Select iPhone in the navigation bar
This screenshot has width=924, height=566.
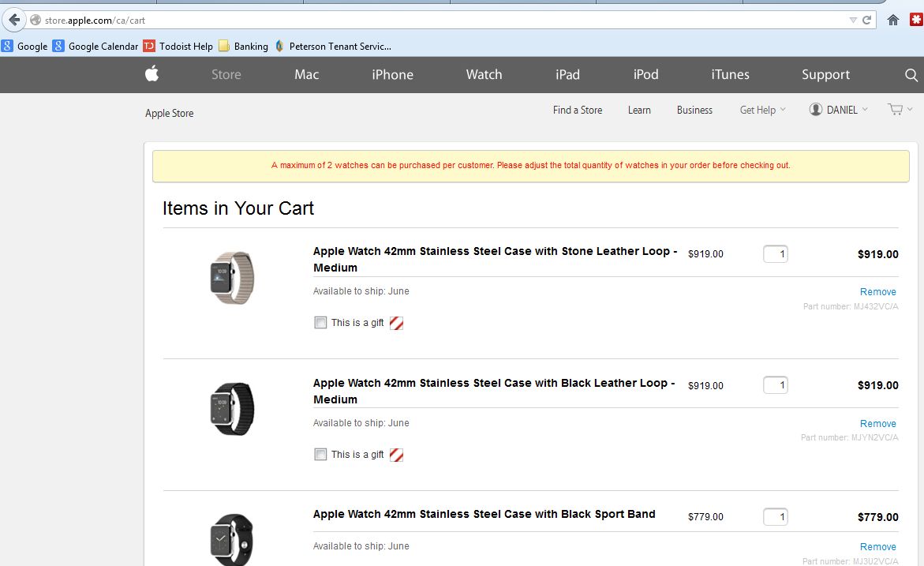392,74
